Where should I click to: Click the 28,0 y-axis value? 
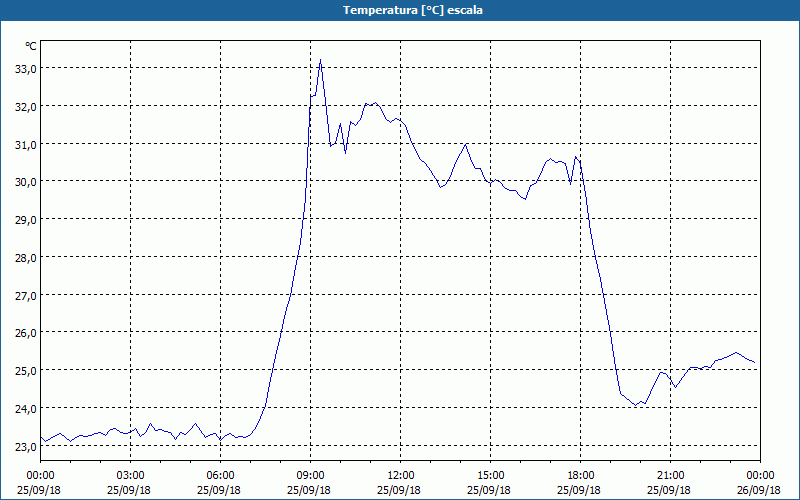[x=26, y=258]
